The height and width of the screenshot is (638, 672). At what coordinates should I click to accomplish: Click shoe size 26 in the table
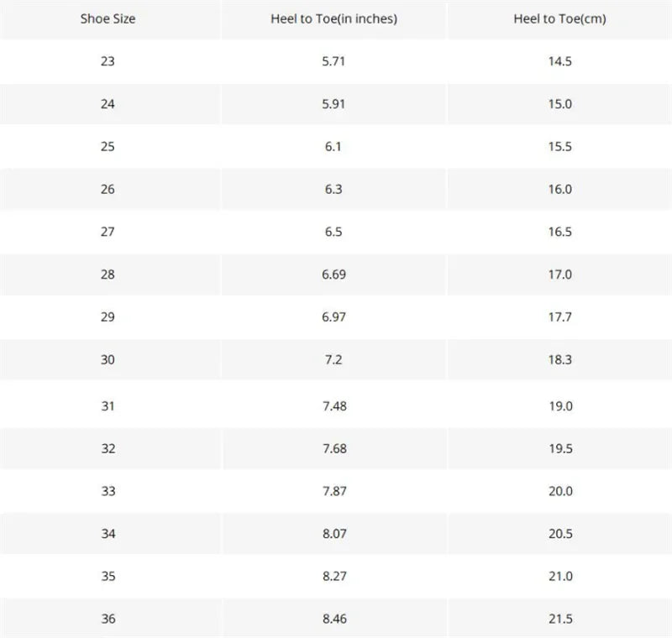click(x=108, y=189)
